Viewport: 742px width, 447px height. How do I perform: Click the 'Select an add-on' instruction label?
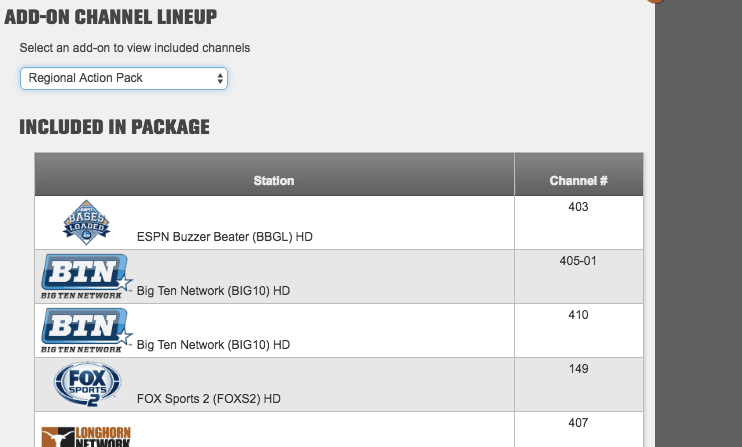click(x=135, y=48)
